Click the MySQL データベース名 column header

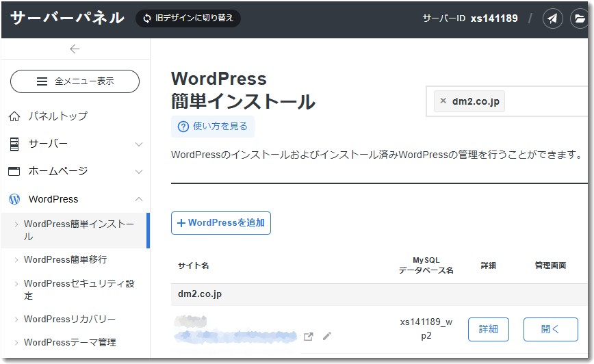426,265
